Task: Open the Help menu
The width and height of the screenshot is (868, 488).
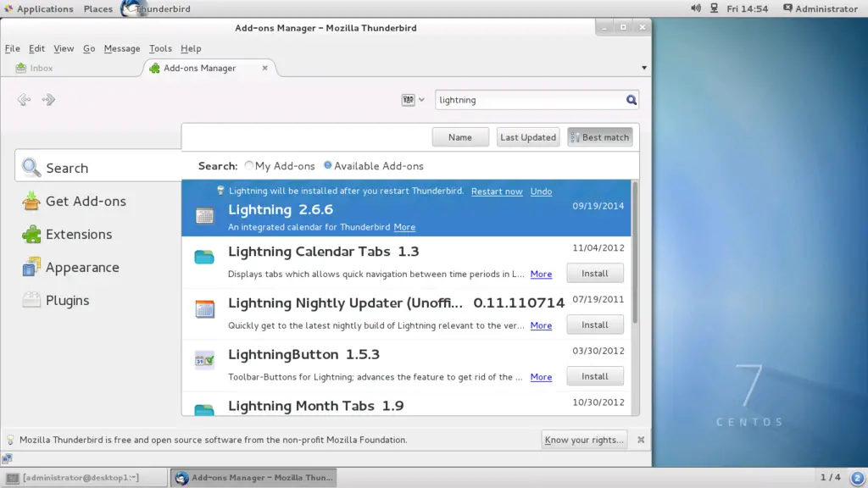Action: coord(191,48)
